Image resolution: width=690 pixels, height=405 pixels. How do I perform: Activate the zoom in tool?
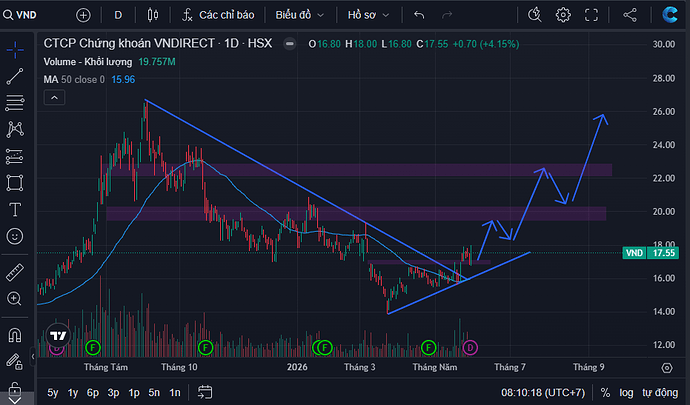coord(15,299)
